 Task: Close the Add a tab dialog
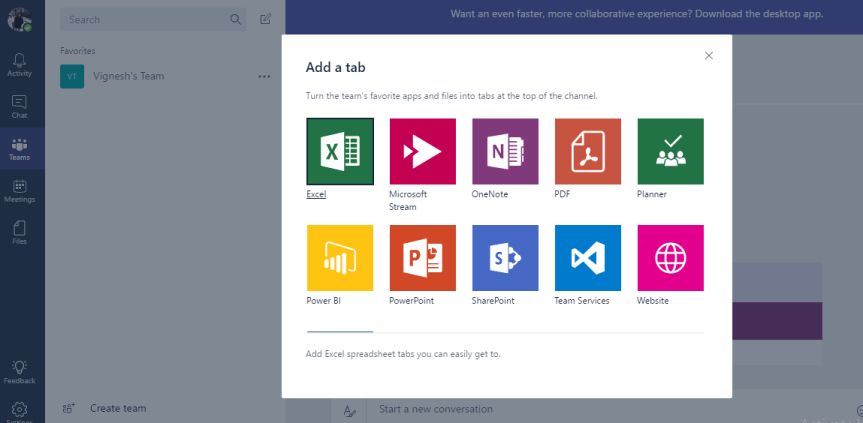coord(709,56)
